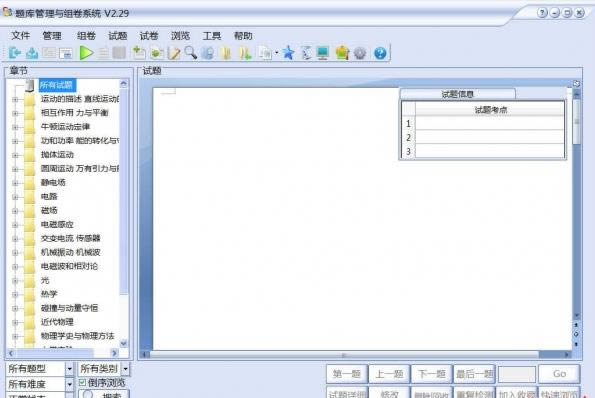
Task: Select the 光 chapter
Action: pos(45,280)
